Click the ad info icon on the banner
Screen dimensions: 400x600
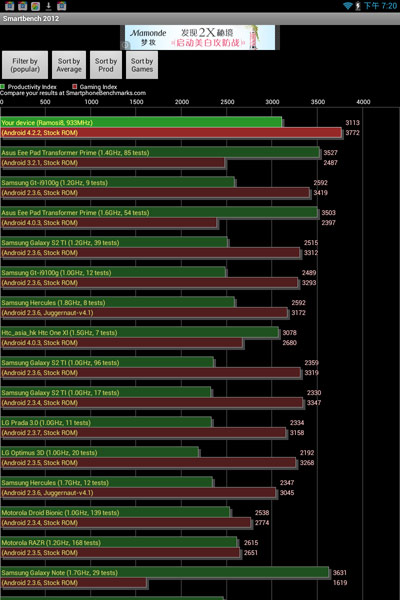125,45
